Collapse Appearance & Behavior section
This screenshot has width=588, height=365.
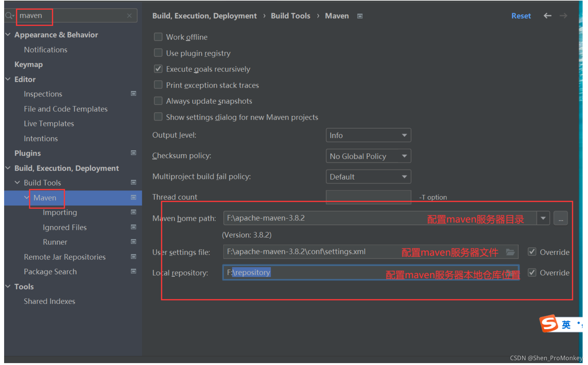click(8, 34)
